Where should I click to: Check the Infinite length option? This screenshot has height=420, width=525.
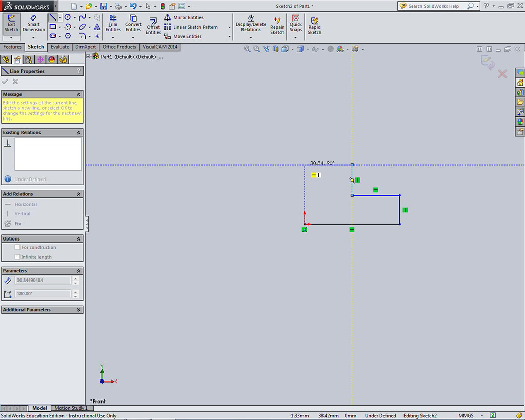(17, 257)
